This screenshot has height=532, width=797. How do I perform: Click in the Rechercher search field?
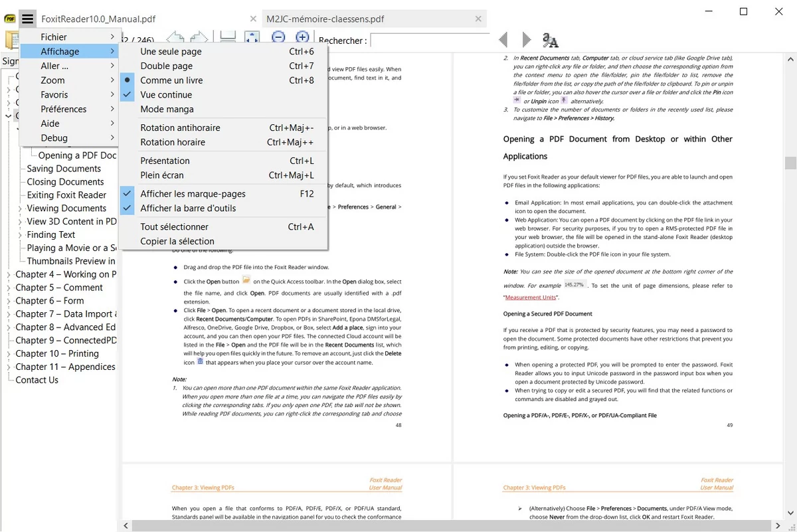(x=429, y=41)
